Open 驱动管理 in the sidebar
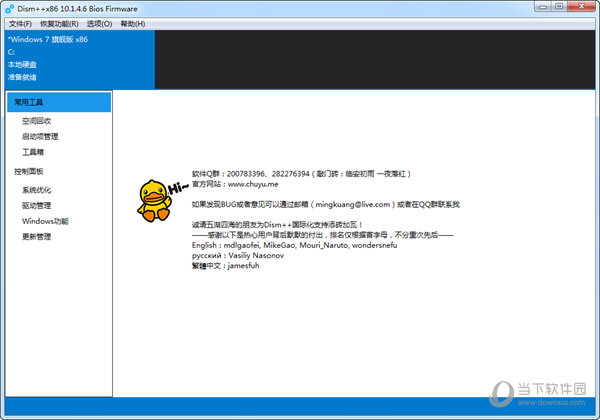The image size is (600, 420). [36, 206]
